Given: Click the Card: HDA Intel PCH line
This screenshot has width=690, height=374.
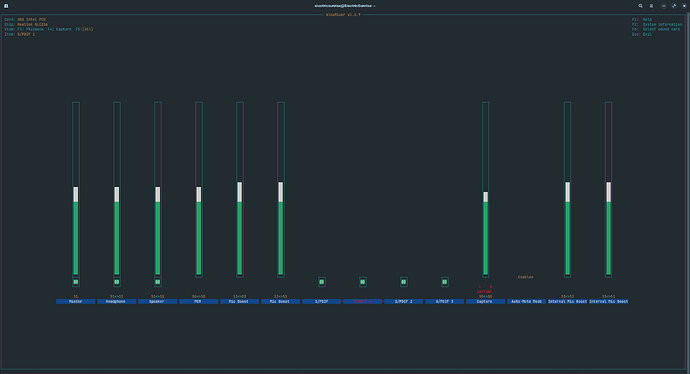Looking at the screenshot, I should click(25, 19).
